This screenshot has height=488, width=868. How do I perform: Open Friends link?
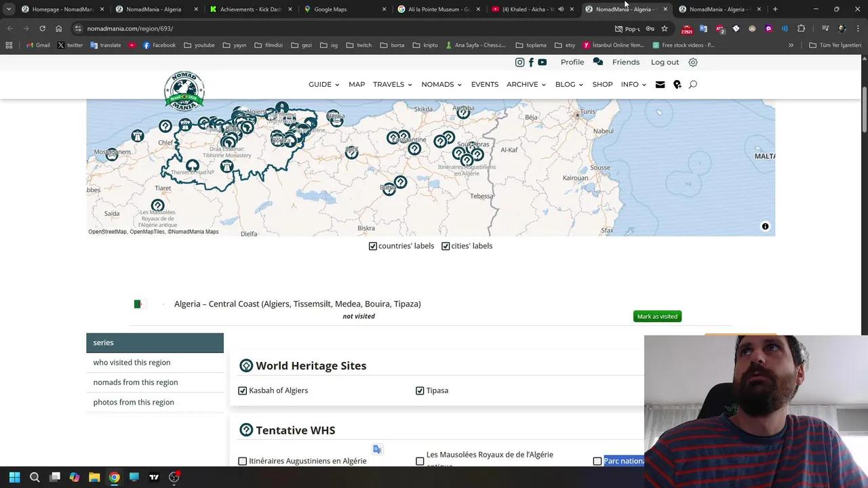coord(626,62)
